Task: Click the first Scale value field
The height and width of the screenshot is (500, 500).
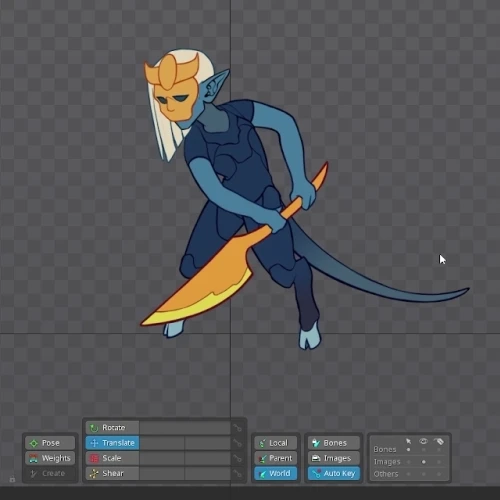Action: coord(162,458)
